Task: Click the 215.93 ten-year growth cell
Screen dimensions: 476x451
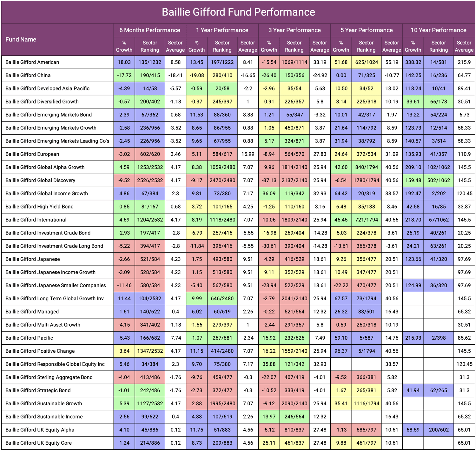Action: click(413, 338)
